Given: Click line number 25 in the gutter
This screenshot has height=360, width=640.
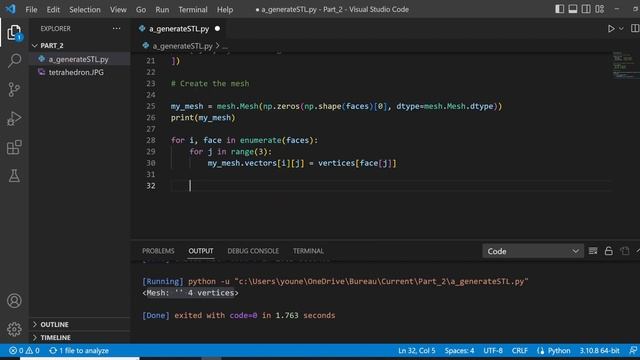Looking at the screenshot, I should (151, 106).
